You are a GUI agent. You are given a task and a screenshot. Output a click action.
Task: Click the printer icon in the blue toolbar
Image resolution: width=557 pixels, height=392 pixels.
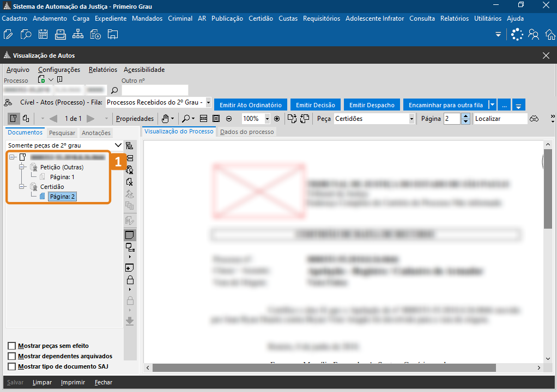click(60, 35)
